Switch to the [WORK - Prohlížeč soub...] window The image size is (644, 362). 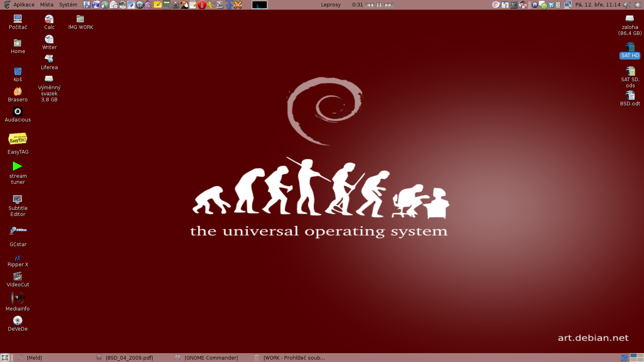click(291, 358)
